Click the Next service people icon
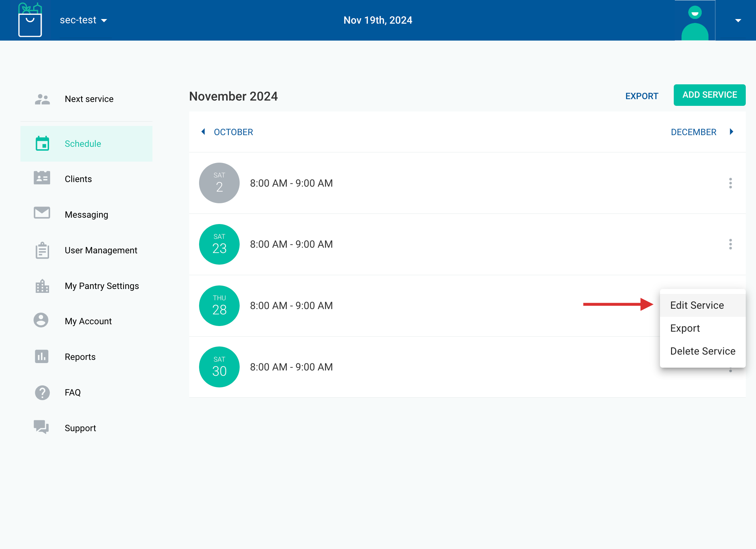The height and width of the screenshot is (549, 756). [x=42, y=99]
